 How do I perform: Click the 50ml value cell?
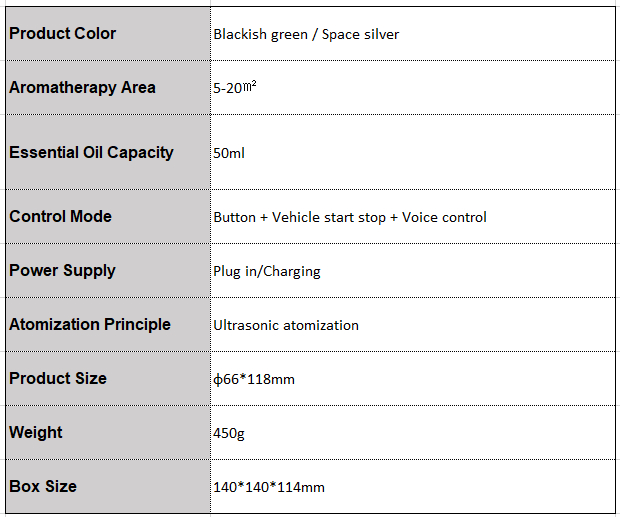413,152
